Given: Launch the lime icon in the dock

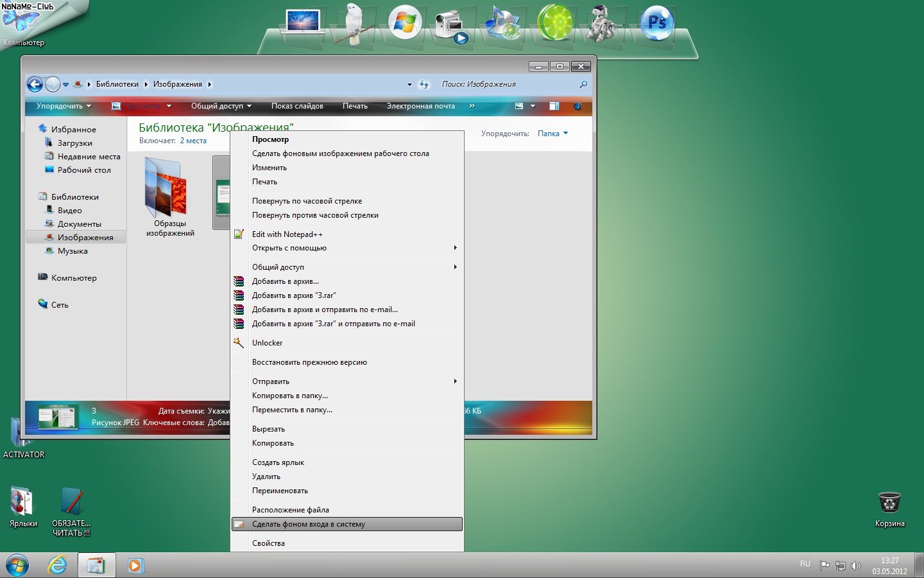Looking at the screenshot, I should (554, 23).
